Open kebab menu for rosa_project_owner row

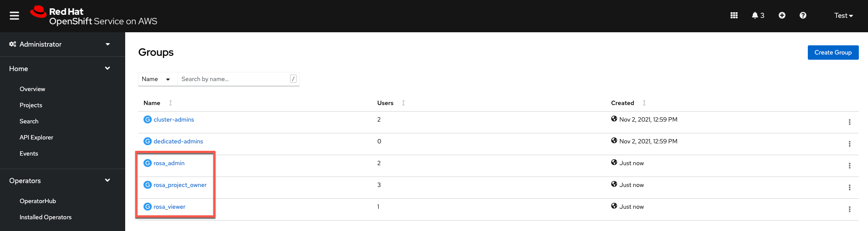click(x=850, y=187)
